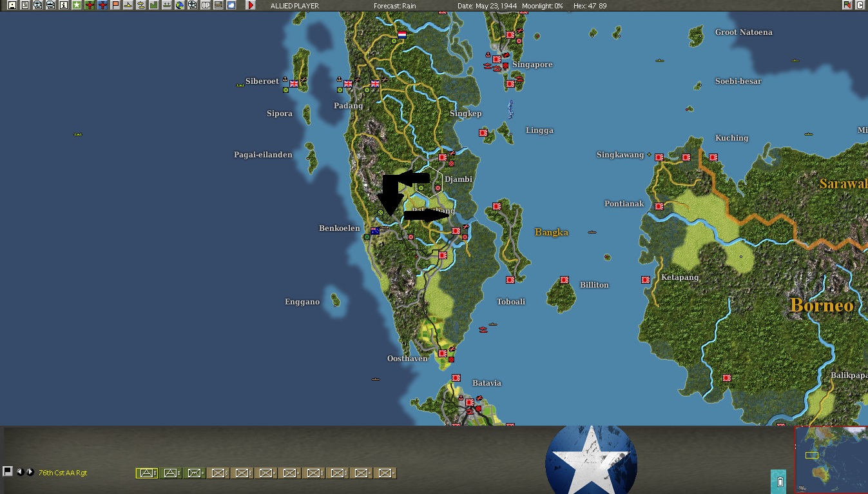868x494 pixels.
Task: Click the Soebi-besar island label
Action: point(738,81)
